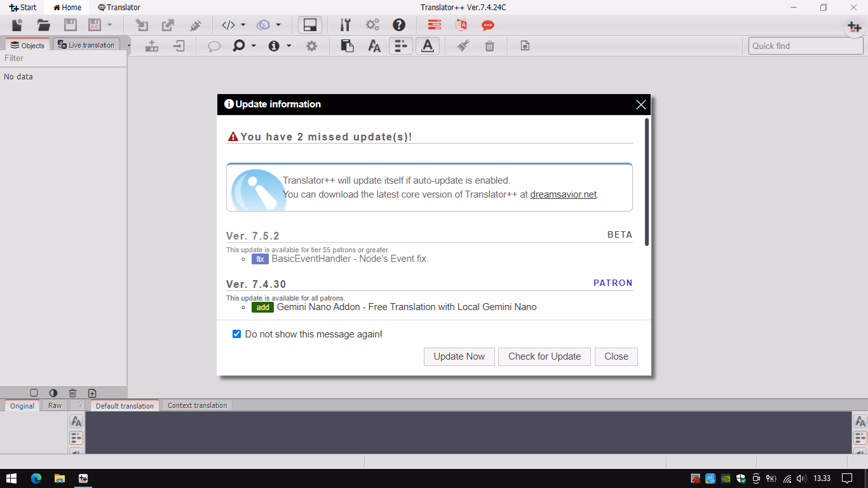Image resolution: width=868 pixels, height=488 pixels.
Task: Expand the search dropdown arrow
Action: (254, 46)
